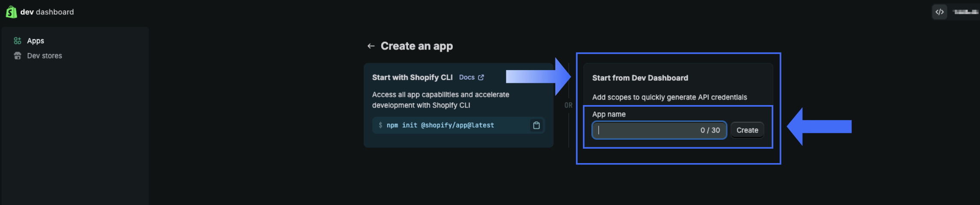Image resolution: width=980 pixels, height=205 pixels.
Task: Open the Apps section label in sidebar
Action: [x=36, y=41]
